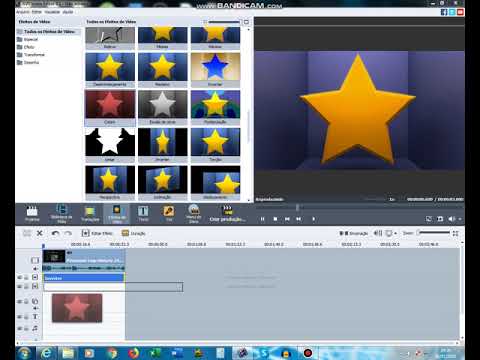Open the Biblioteca de Mídia section
Screen dimensions: 480x360
61,214
